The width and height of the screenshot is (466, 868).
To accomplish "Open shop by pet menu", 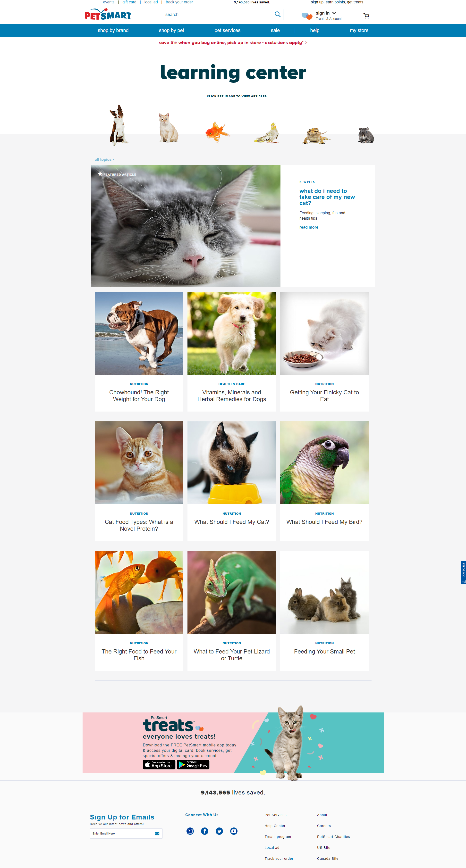I will tap(172, 30).
